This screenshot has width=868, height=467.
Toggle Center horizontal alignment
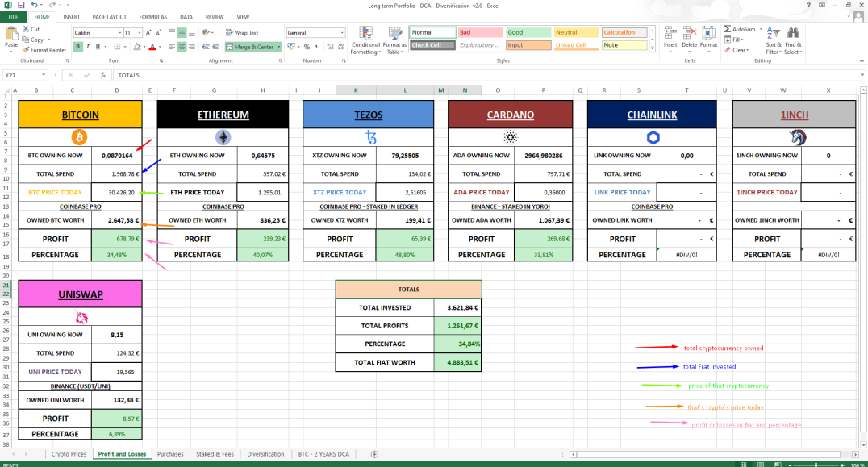click(x=182, y=47)
